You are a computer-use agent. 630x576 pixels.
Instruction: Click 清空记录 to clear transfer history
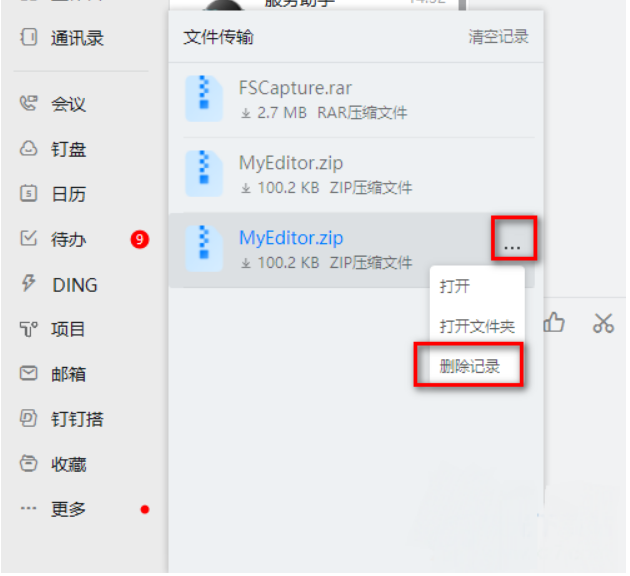(498, 37)
